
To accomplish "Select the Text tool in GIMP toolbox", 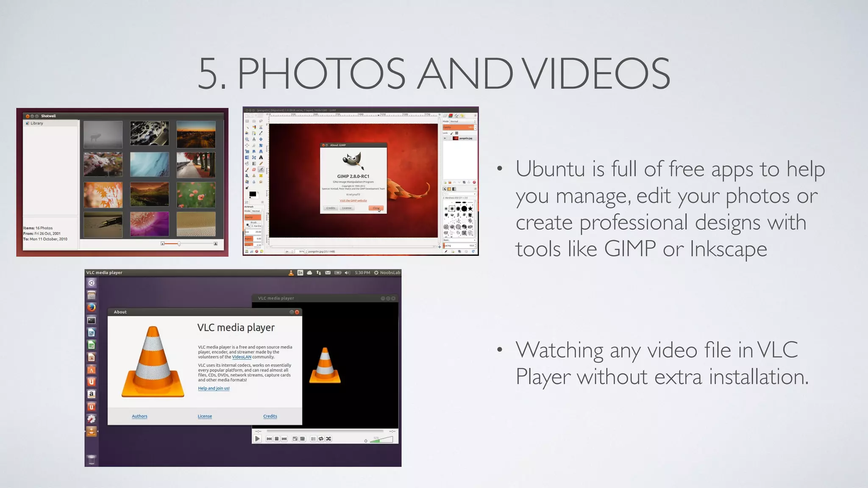I will click(x=261, y=158).
